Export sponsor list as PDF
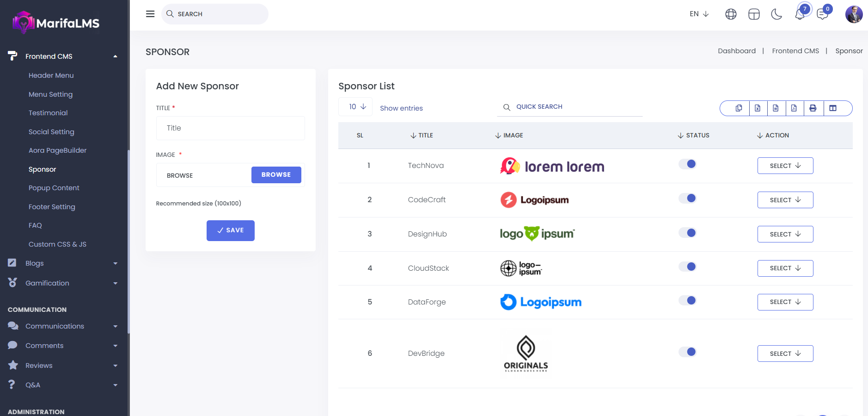Image resolution: width=868 pixels, height=416 pixels. pyautogui.click(x=794, y=108)
